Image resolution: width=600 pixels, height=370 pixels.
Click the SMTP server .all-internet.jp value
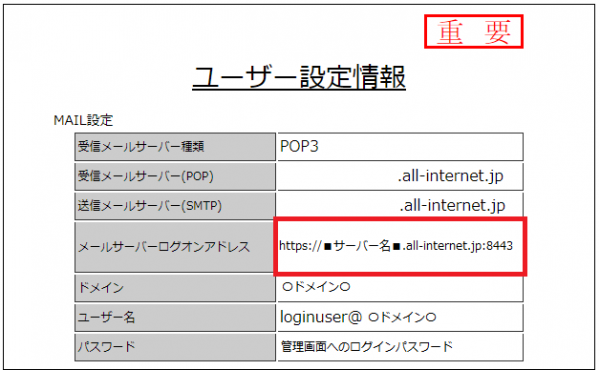pyautogui.click(x=452, y=206)
